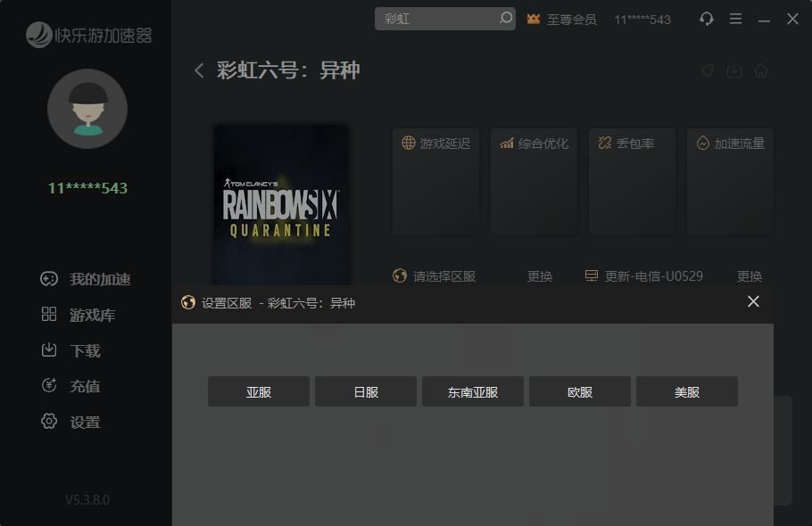This screenshot has height=526, width=812.
Task: Minimize the accelerator window
Action: pos(764,20)
